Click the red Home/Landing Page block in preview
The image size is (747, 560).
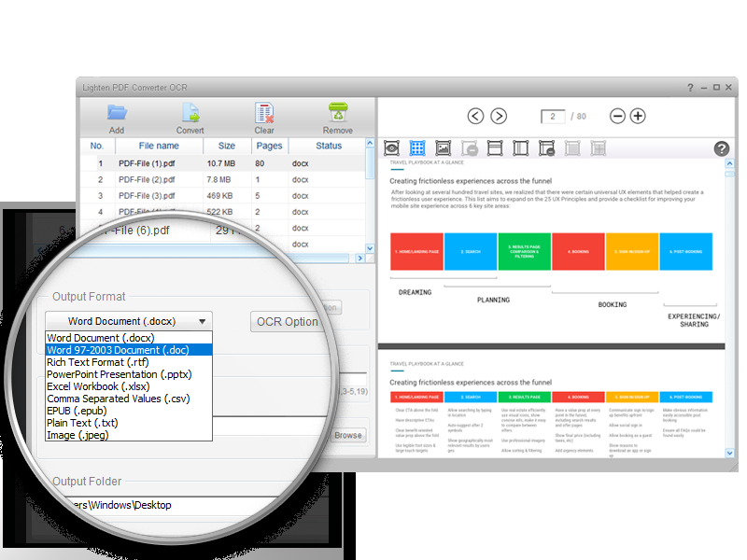pos(416,251)
